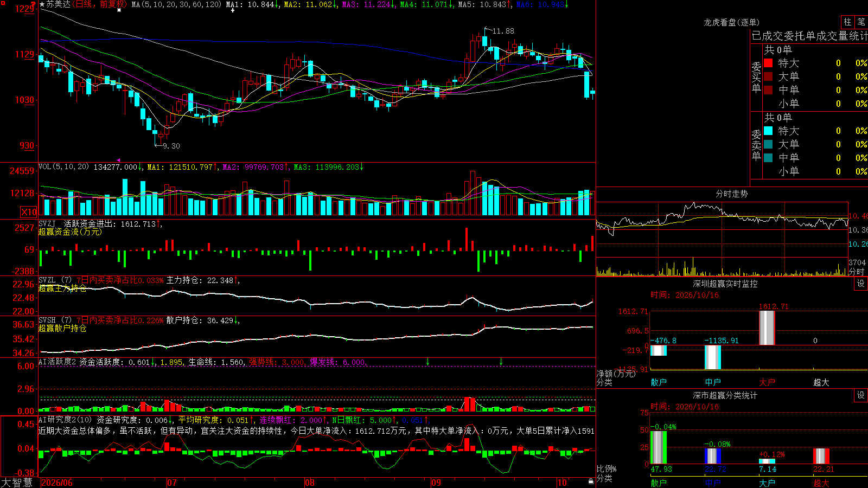The image size is (868, 488).
Task: Click the 2026/06 date on the time axis
Action: 57,483
